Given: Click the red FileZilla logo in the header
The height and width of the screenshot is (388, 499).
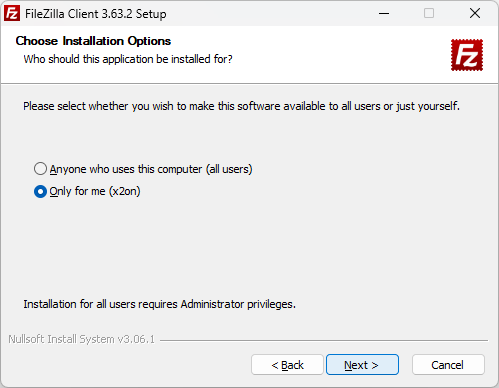Looking at the screenshot, I should (x=467, y=55).
